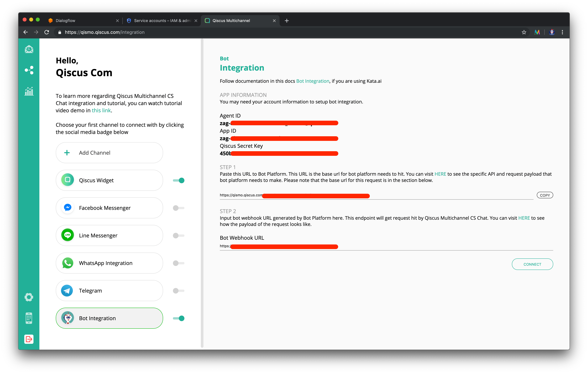Click Add Channel option
The height and width of the screenshot is (374, 588).
click(109, 152)
